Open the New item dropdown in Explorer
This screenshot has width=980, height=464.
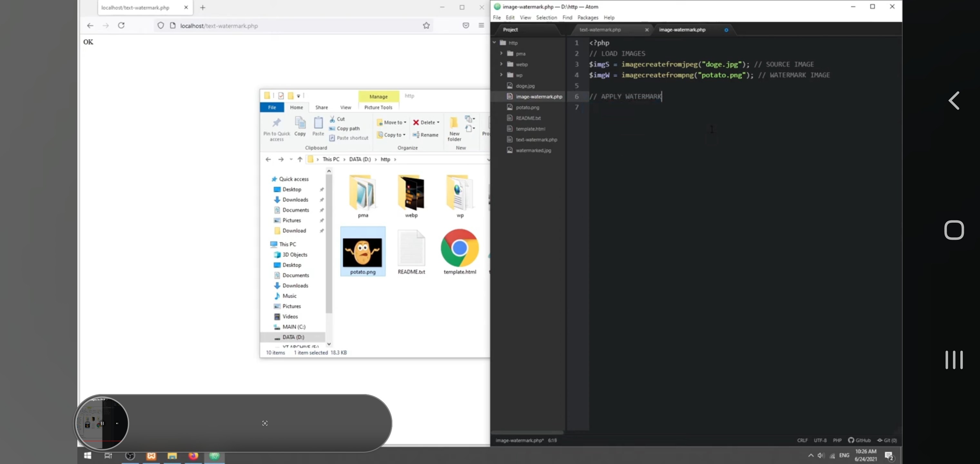click(x=470, y=119)
